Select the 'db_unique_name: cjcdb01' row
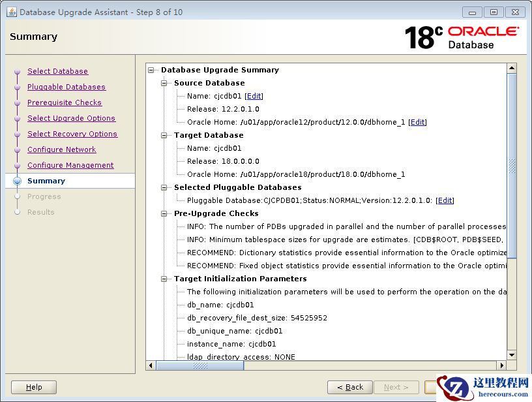The image size is (532, 402). point(235,331)
